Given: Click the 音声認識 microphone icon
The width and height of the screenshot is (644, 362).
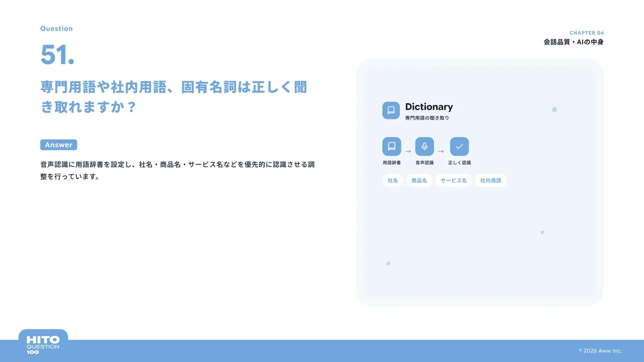Looking at the screenshot, I should pyautogui.click(x=425, y=146).
